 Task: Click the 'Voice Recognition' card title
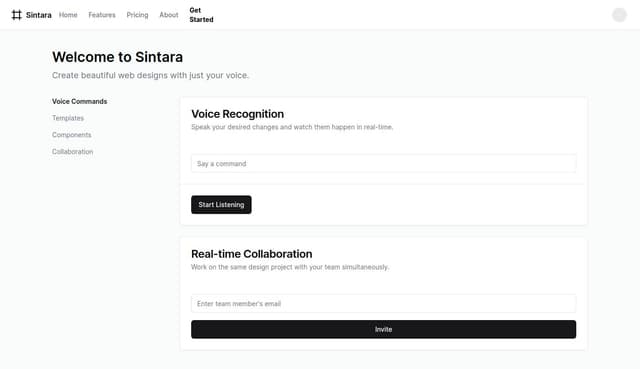pyautogui.click(x=238, y=114)
